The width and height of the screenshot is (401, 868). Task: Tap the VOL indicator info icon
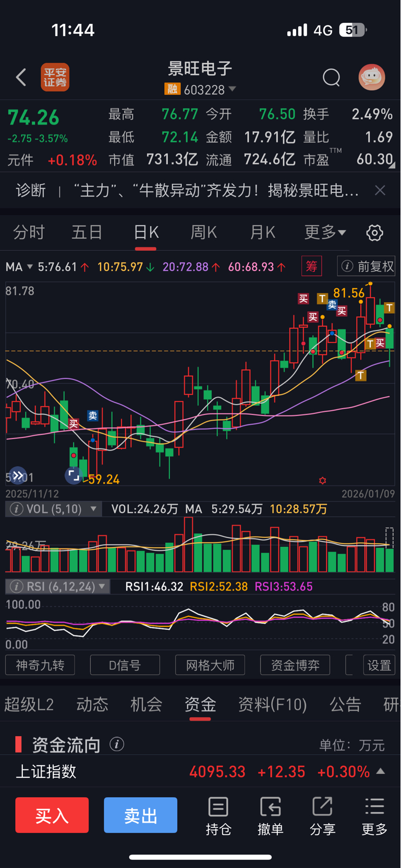pyautogui.click(x=16, y=509)
